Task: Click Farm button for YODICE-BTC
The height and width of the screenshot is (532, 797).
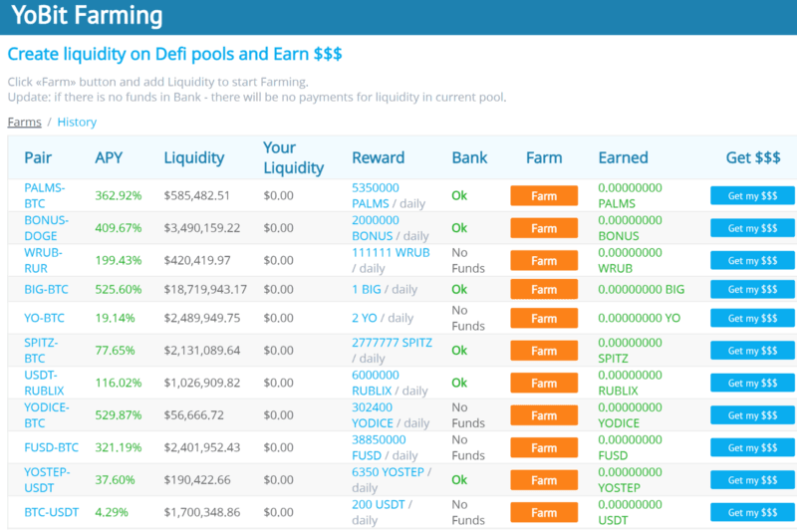Action: pyautogui.click(x=544, y=415)
